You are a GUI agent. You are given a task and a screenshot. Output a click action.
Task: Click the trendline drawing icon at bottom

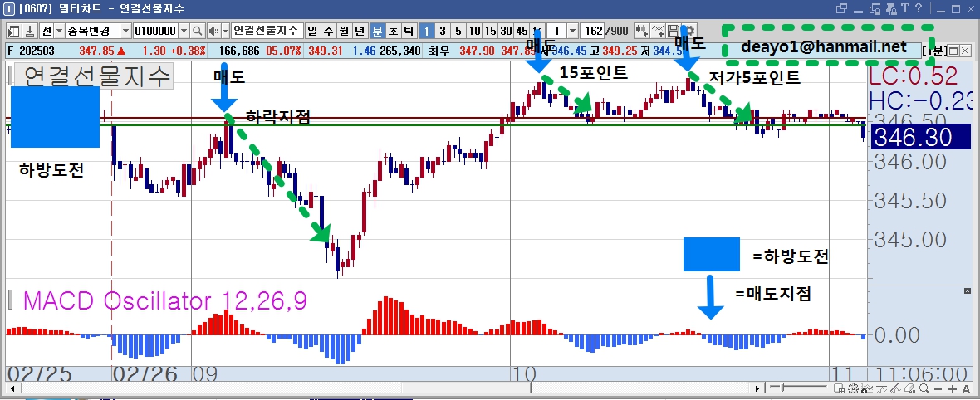point(895,388)
